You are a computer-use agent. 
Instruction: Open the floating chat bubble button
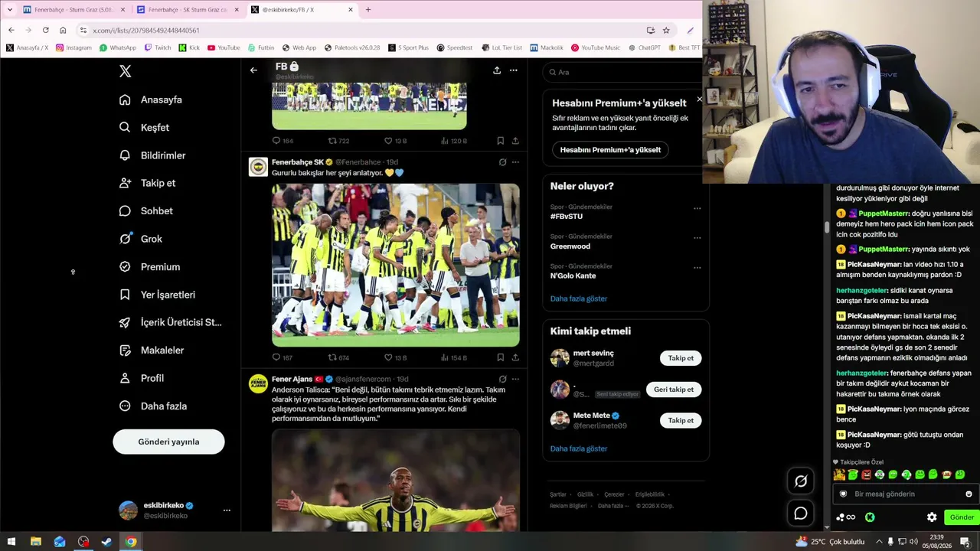pyautogui.click(x=801, y=514)
